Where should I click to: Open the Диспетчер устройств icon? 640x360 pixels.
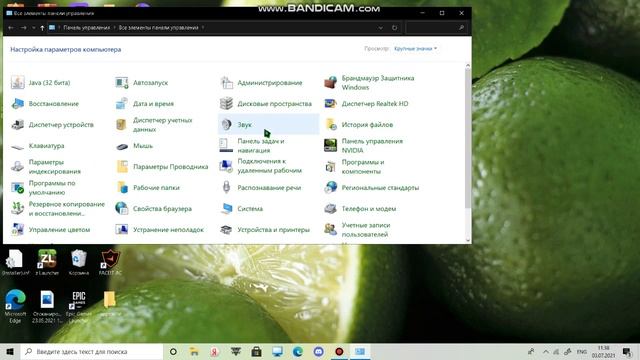pos(18,124)
